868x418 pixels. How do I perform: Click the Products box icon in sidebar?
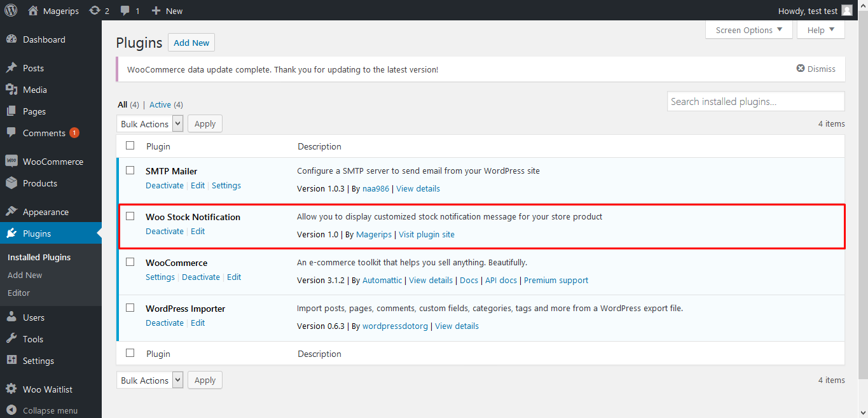coord(11,183)
